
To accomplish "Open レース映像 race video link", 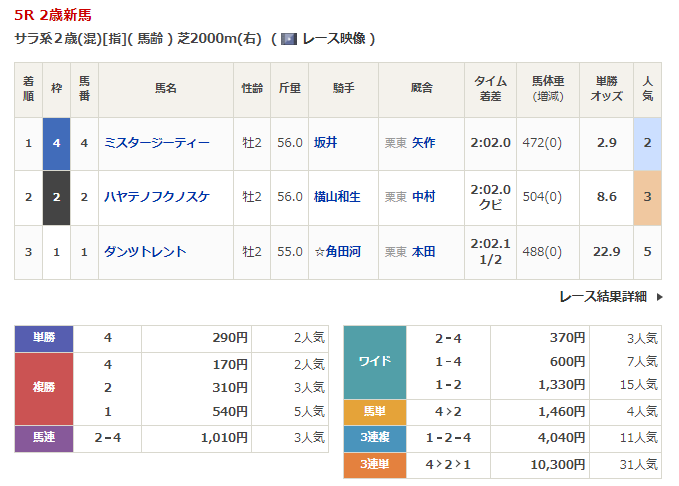I will 334,39.
